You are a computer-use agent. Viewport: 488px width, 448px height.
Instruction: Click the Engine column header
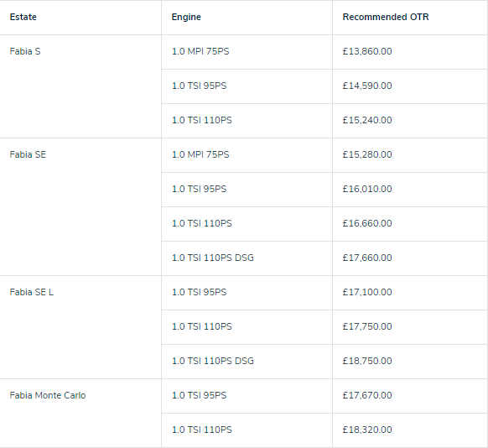[186, 17]
